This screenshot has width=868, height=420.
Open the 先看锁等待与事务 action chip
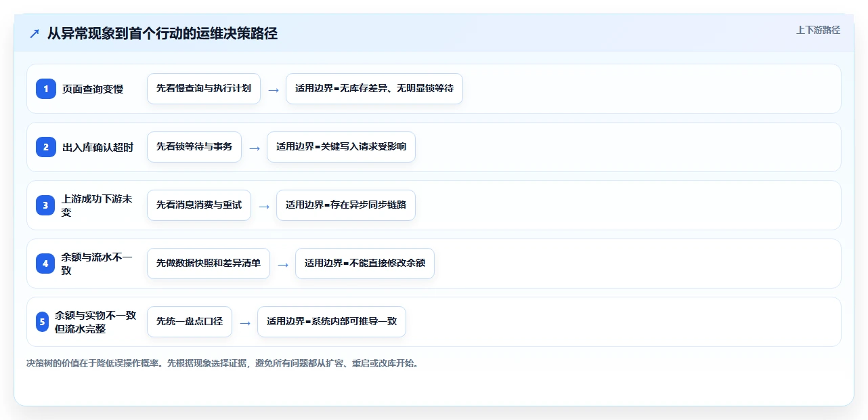194,147
